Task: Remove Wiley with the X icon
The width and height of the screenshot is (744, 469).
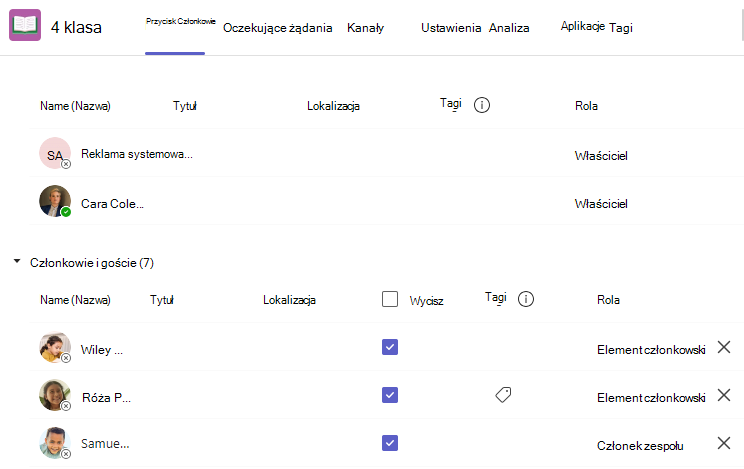Action: click(x=724, y=347)
